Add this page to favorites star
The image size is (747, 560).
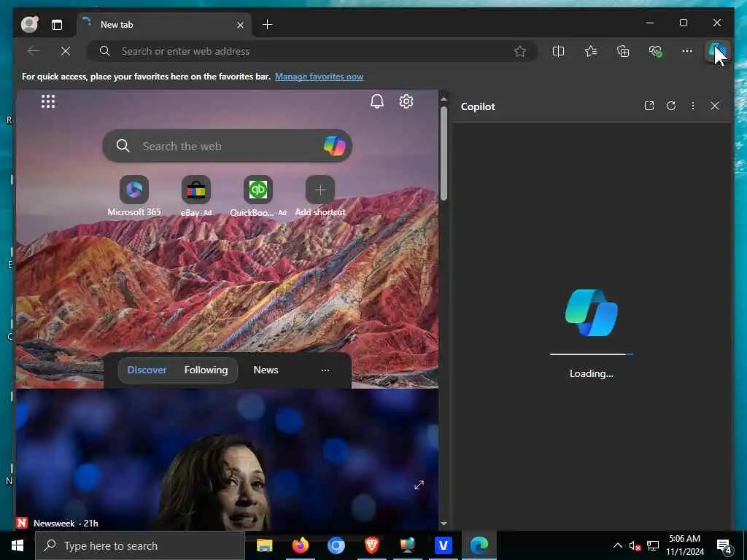[519, 51]
